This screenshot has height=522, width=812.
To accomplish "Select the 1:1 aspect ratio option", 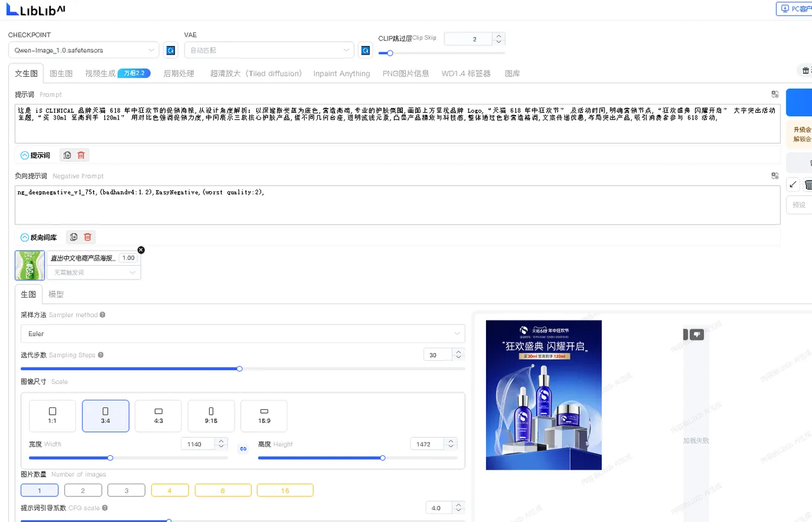I will (52, 416).
